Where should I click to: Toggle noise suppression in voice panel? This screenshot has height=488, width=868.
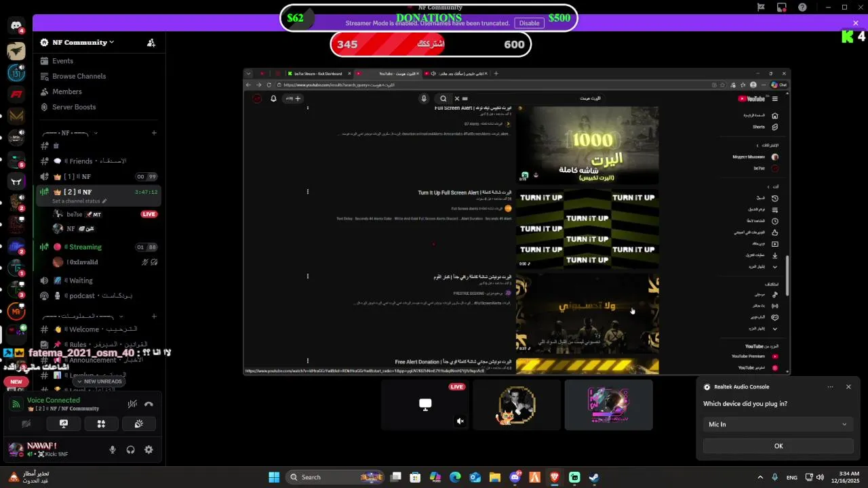[x=132, y=404]
